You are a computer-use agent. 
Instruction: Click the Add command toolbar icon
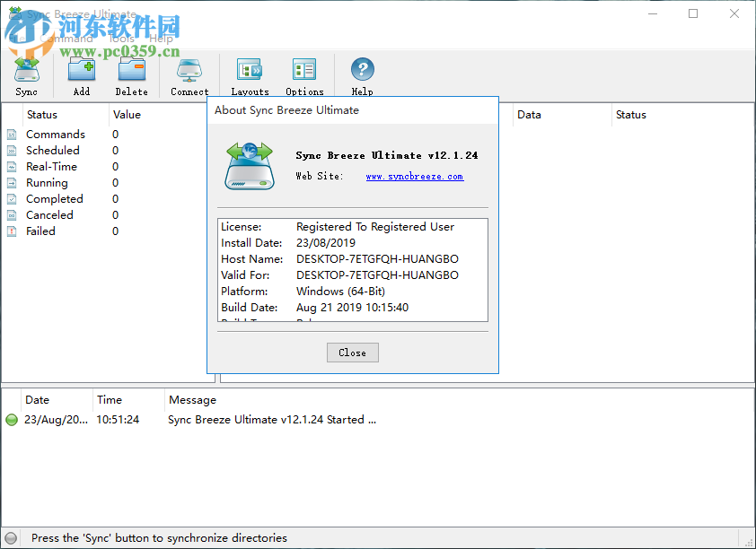pyautogui.click(x=81, y=70)
